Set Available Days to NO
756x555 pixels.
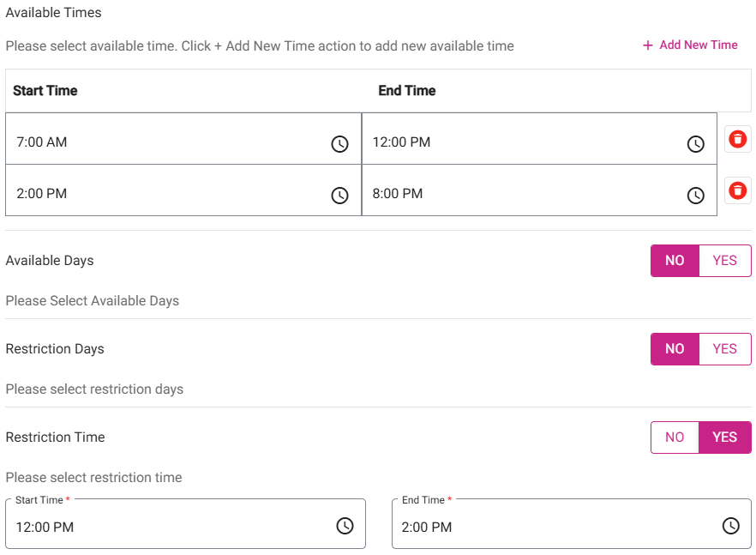(675, 261)
